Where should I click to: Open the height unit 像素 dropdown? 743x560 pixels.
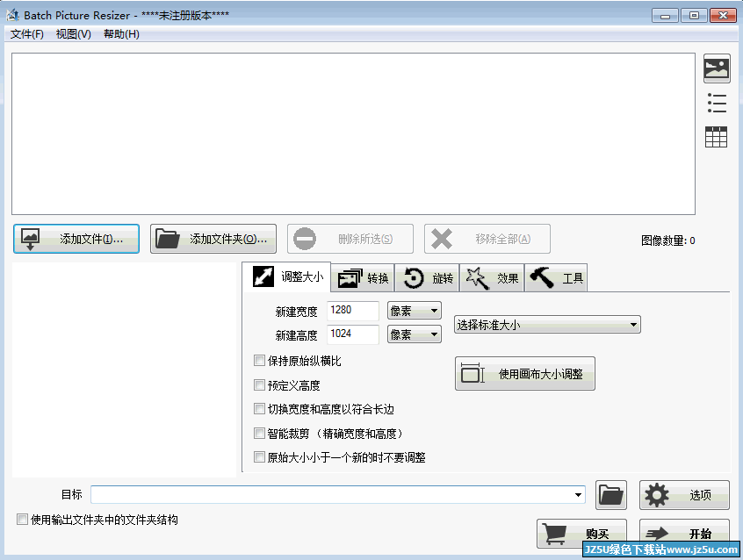coord(415,334)
